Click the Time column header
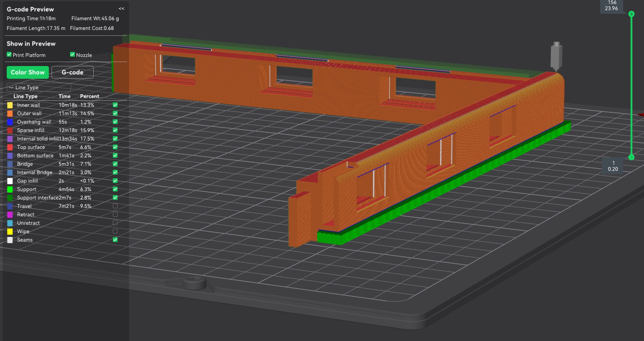This screenshot has height=341, width=644. 64,96
